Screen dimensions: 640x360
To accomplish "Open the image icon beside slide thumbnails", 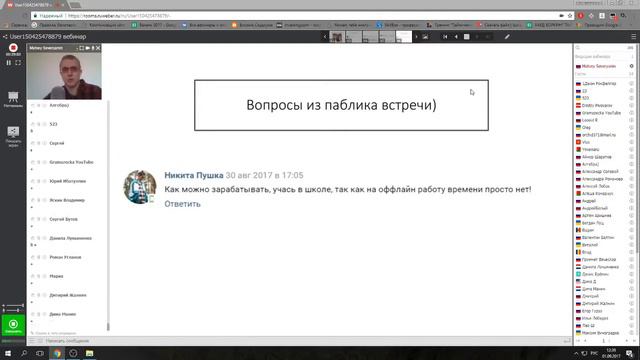I will point(425,37).
